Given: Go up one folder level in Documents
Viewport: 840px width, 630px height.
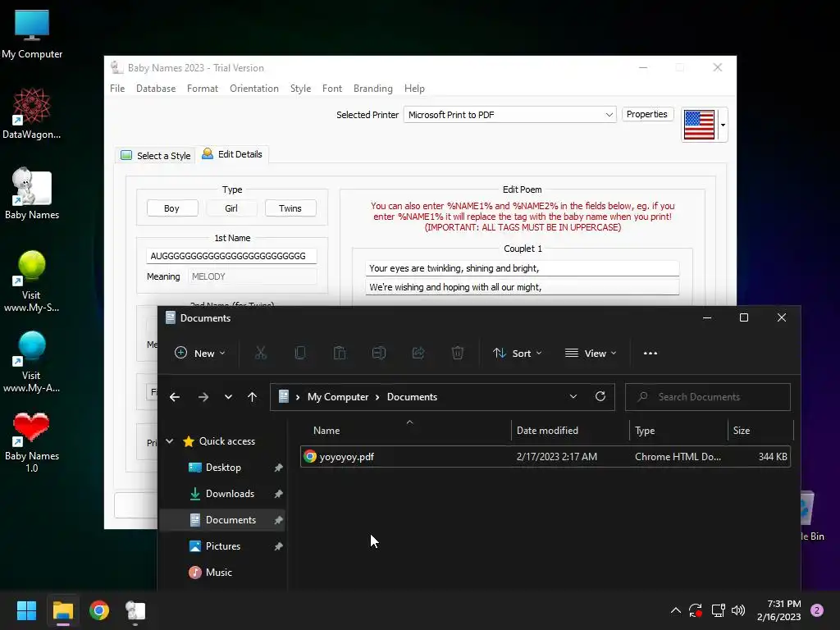Looking at the screenshot, I should (252, 397).
